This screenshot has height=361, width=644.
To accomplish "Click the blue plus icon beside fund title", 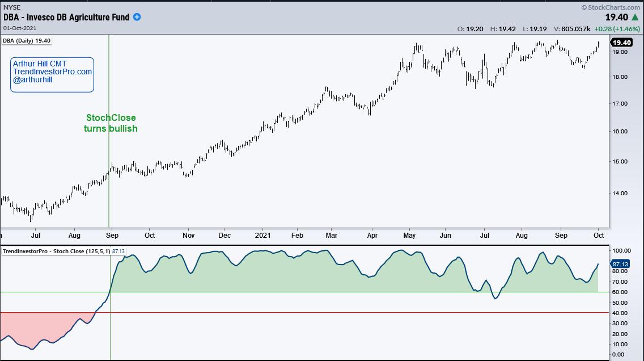I will (137, 17).
